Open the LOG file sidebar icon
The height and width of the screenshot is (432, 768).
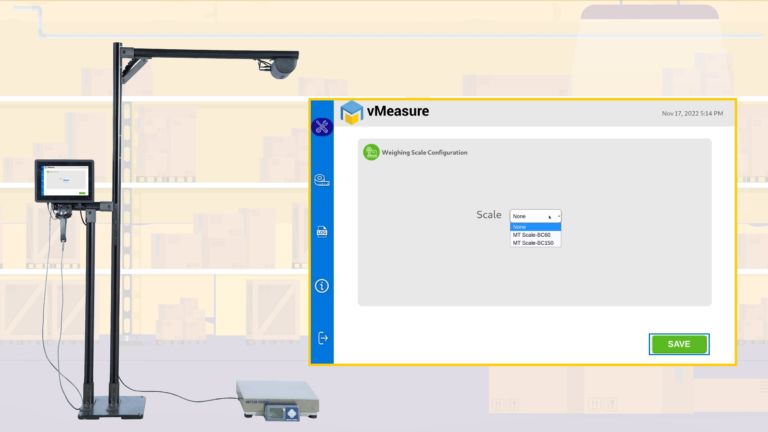point(322,232)
